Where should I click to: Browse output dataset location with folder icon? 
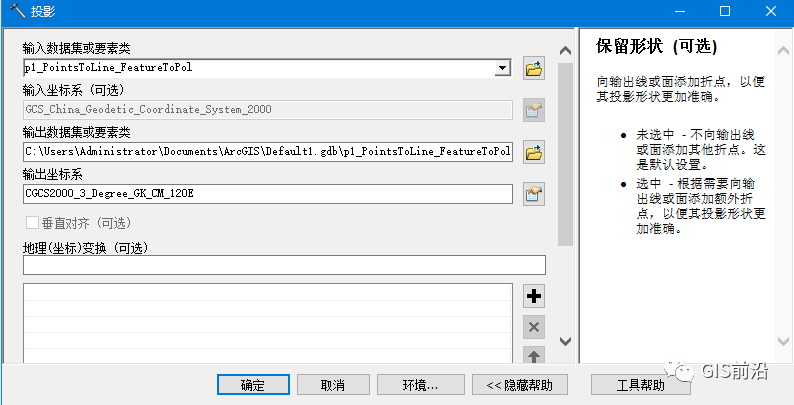(534, 152)
